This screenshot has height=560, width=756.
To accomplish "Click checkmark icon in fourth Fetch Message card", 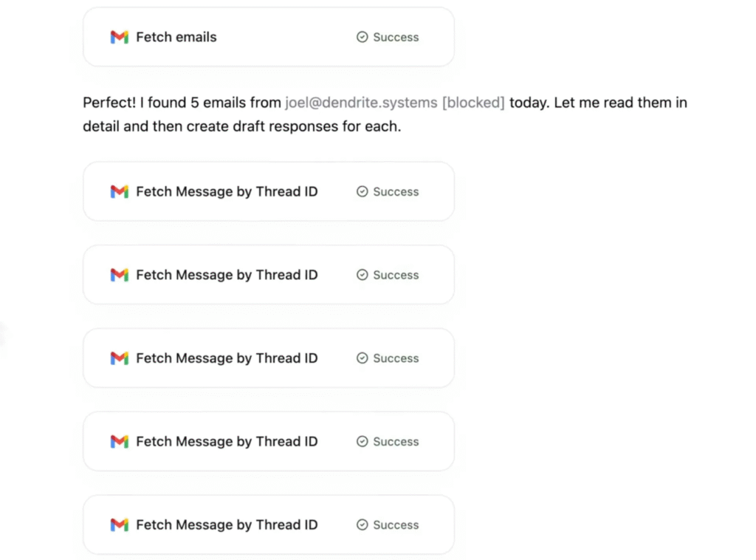I will pyautogui.click(x=362, y=442).
